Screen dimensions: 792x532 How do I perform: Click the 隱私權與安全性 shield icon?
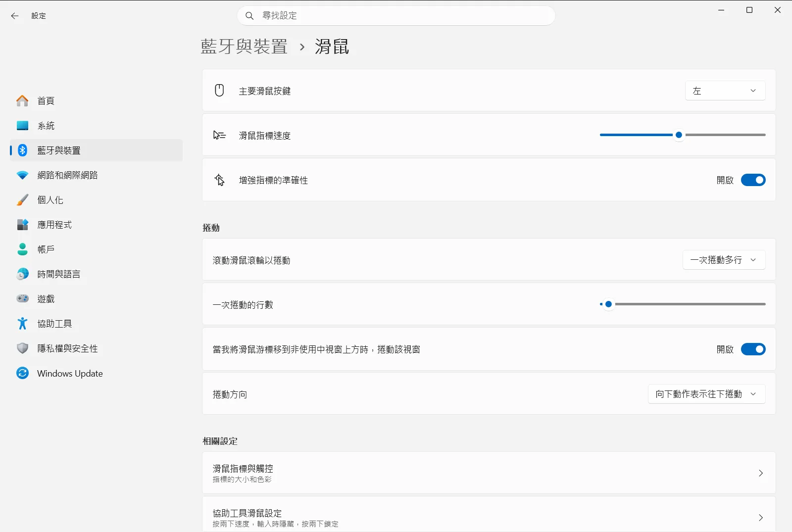(x=22, y=348)
